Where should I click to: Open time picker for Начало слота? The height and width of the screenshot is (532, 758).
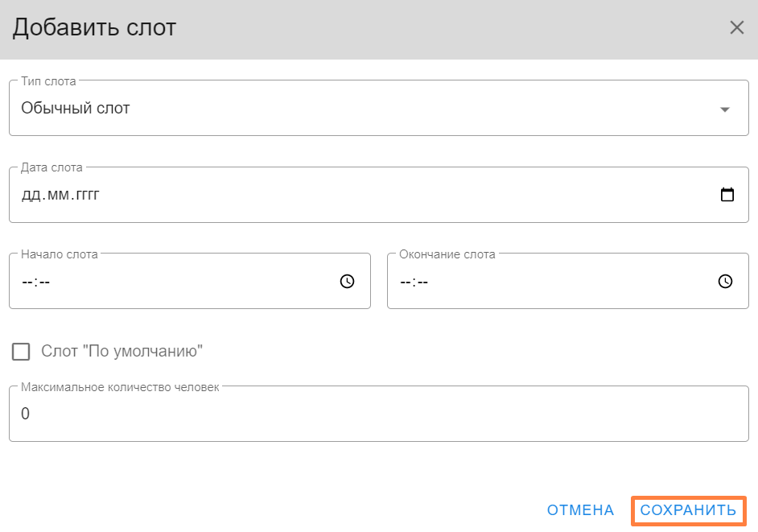(347, 282)
